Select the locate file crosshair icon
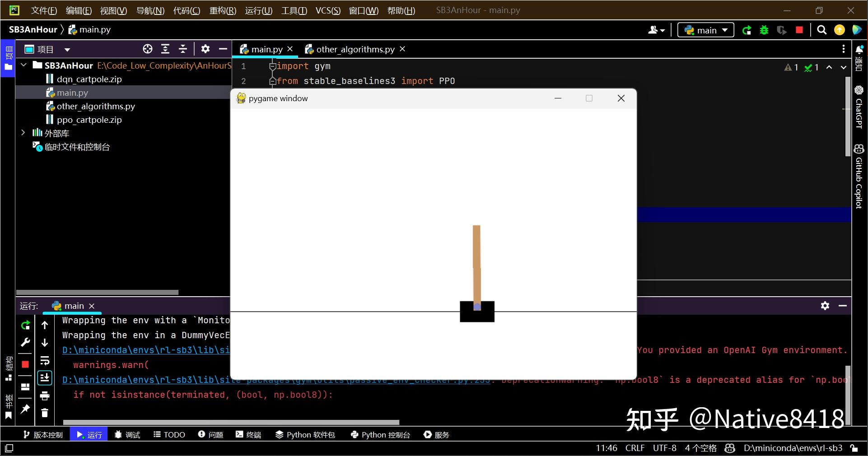The width and height of the screenshot is (868, 456). click(x=147, y=49)
